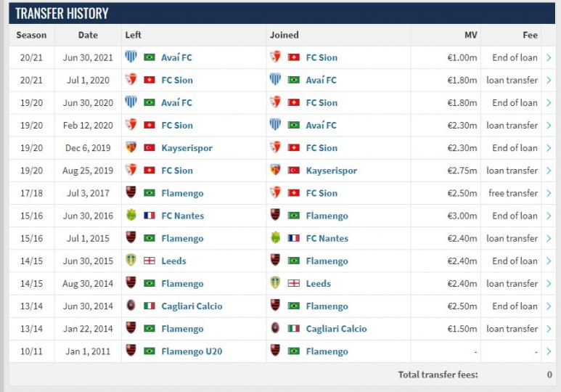
Task: Click the Leeds link in the Joined column
Action: pyautogui.click(x=318, y=284)
